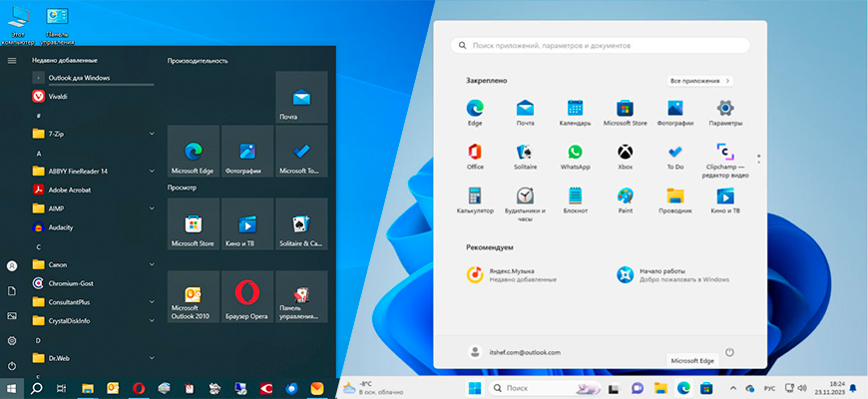868x399 pixels.
Task: Open the itshef.com@outlook.com account menu
Action: coord(514,352)
